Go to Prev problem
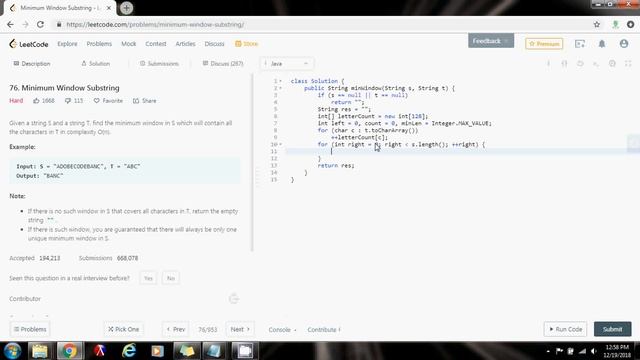This screenshot has width=640, height=360. click(176, 329)
